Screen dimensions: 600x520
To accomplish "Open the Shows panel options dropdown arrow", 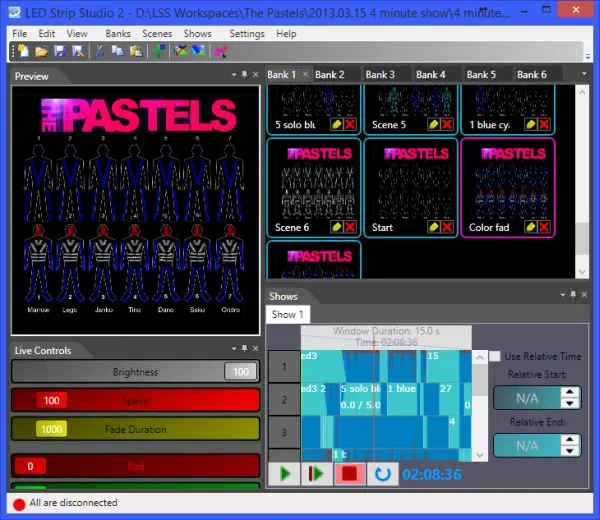I will point(562,295).
